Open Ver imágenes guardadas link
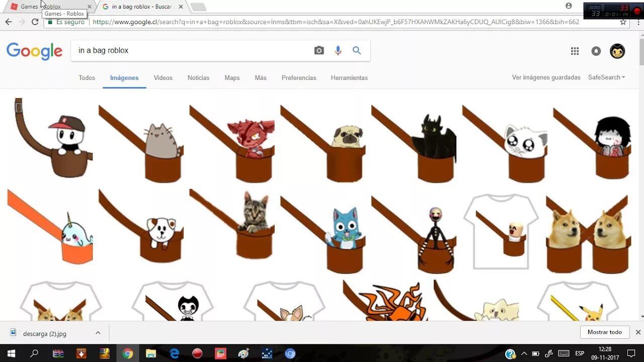This screenshot has width=644, height=362. point(546,77)
